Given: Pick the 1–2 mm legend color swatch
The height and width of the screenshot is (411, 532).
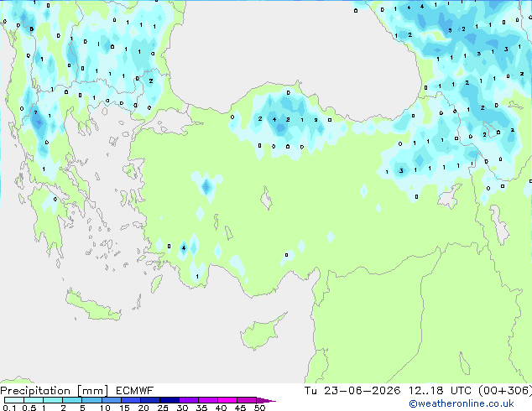Looking at the screenshot, I should [x=53, y=400].
